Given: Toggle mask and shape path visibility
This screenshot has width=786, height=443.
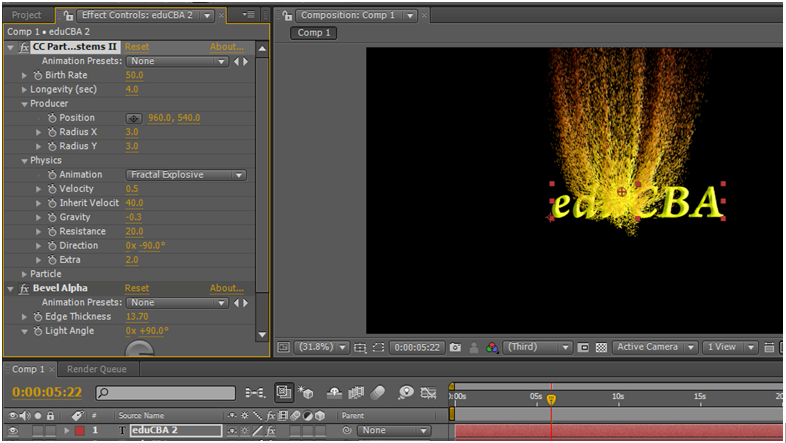Looking at the screenshot, I should (x=378, y=347).
